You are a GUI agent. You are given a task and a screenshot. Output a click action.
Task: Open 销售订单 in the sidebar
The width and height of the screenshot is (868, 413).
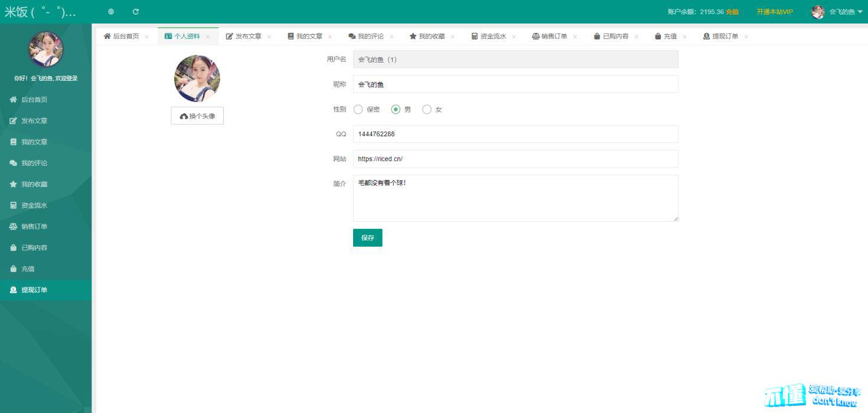click(34, 227)
